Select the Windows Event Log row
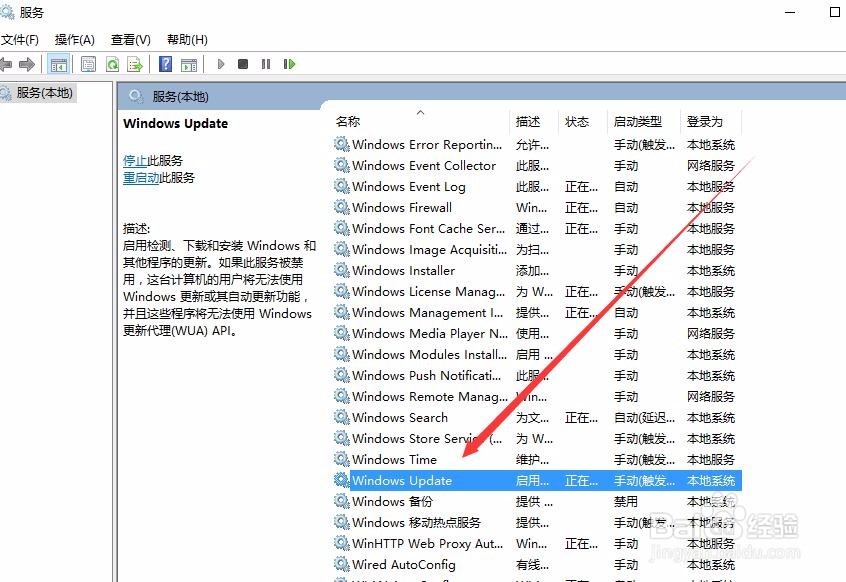Screen dimensions: 846x582 tap(537, 187)
